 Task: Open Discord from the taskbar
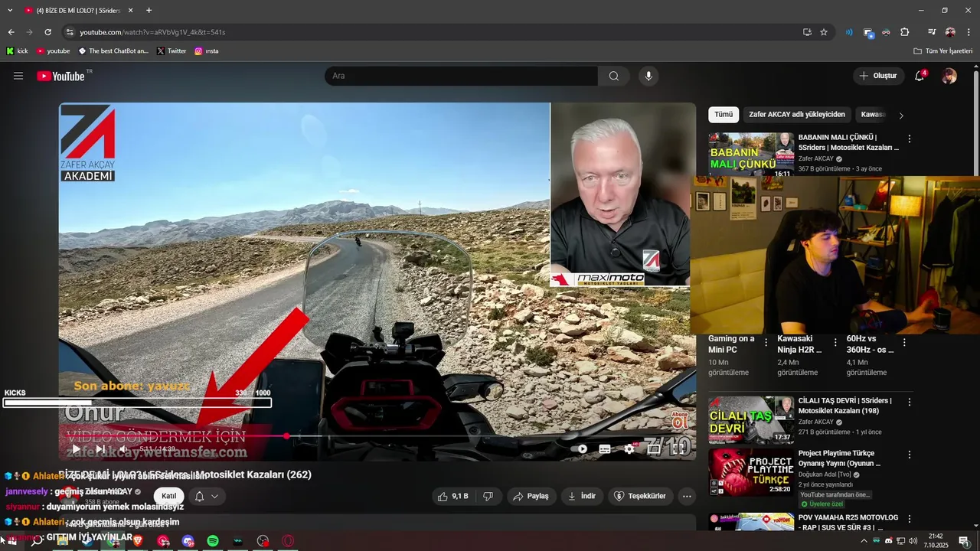(188, 541)
